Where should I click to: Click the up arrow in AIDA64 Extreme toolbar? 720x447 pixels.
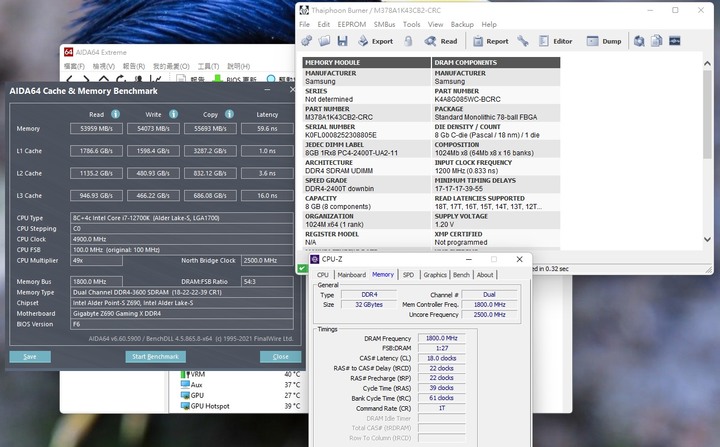[x=103, y=79]
